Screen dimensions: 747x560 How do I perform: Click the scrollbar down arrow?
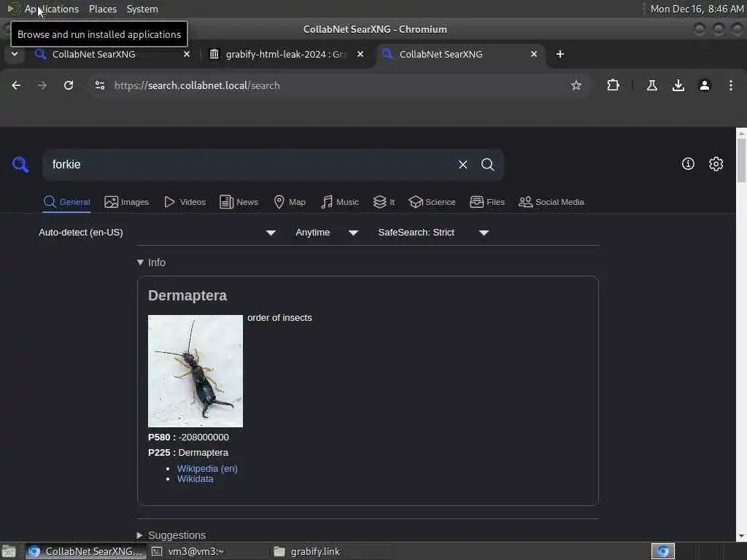pyautogui.click(x=741, y=537)
